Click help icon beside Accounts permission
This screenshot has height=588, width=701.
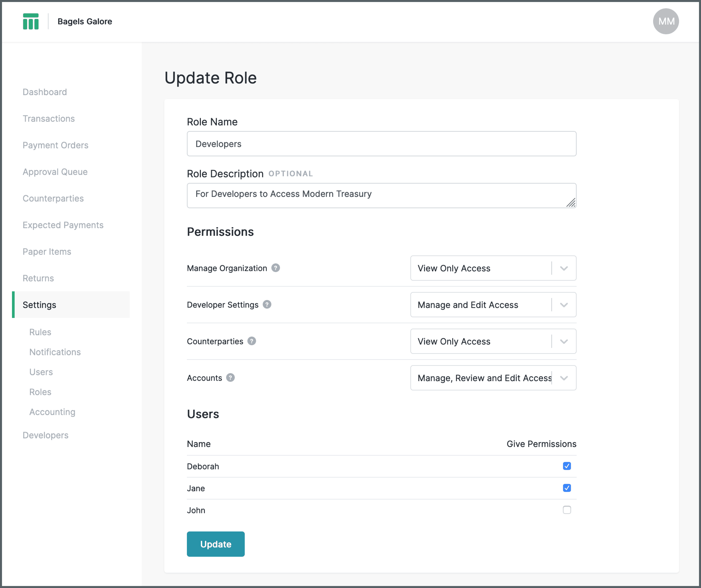pyautogui.click(x=230, y=378)
